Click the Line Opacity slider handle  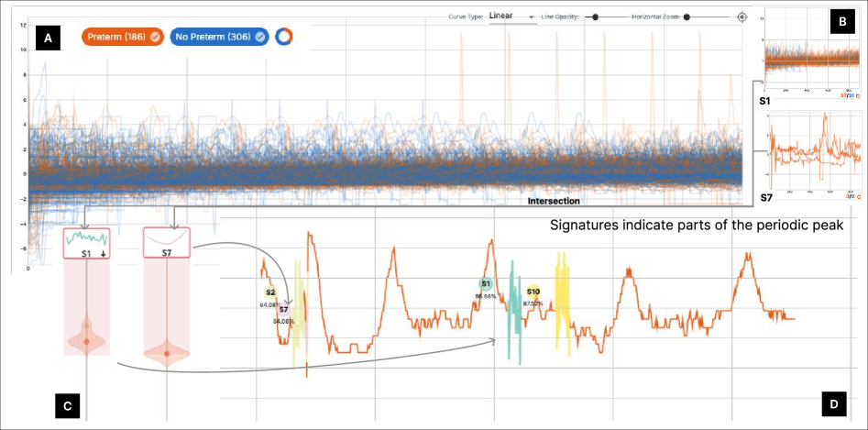click(x=597, y=17)
